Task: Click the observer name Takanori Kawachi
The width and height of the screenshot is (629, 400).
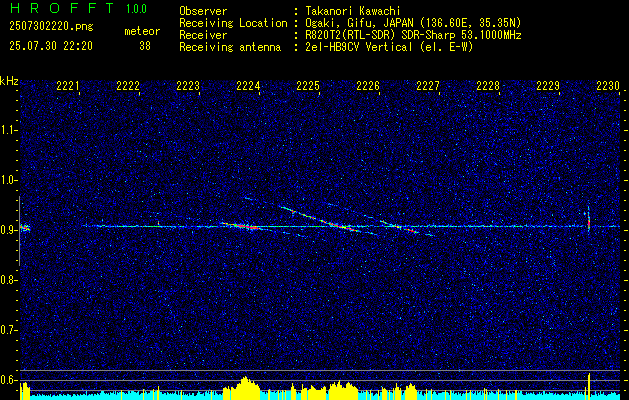Action: (x=353, y=11)
